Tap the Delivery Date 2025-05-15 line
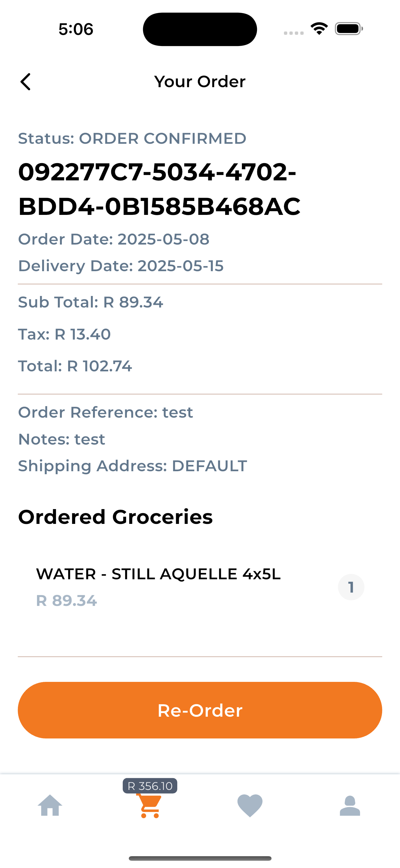The width and height of the screenshot is (400, 868). tap(121, 266)
